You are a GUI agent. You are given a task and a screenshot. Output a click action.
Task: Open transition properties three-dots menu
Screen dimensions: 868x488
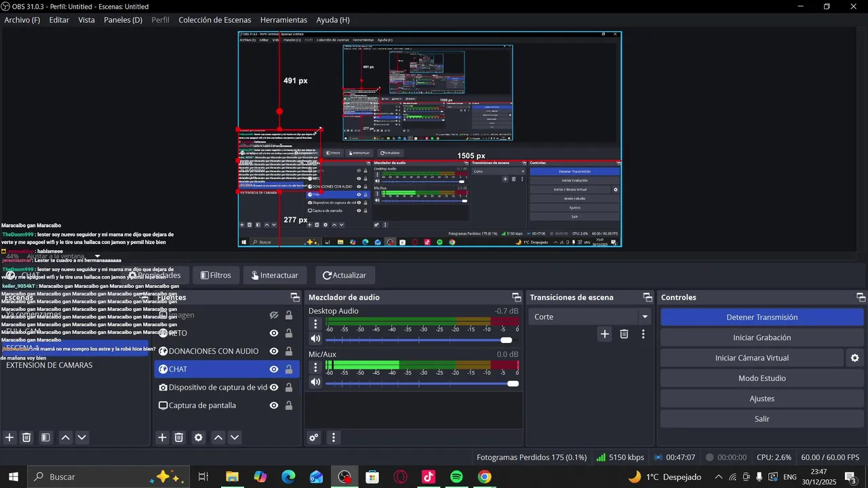[x=643, y=334]
